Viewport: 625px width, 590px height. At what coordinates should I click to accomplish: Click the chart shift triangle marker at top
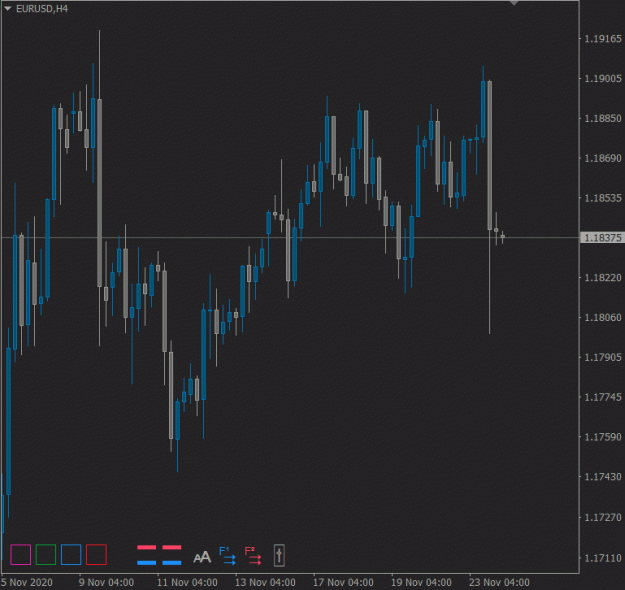[x=514, y=3]
